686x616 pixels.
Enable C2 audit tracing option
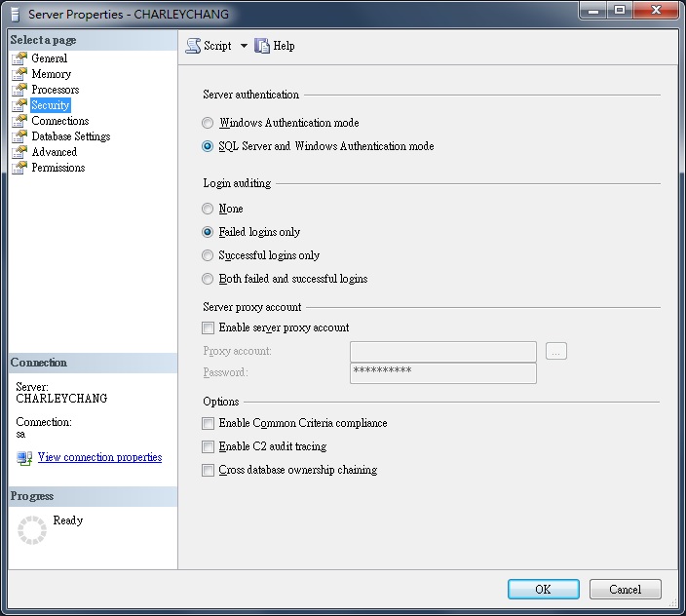(x=208, y=447)
